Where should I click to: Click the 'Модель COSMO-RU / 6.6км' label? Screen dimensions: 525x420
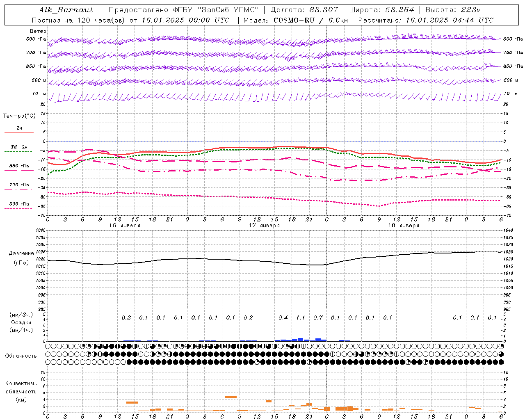[x=296, y=20]
